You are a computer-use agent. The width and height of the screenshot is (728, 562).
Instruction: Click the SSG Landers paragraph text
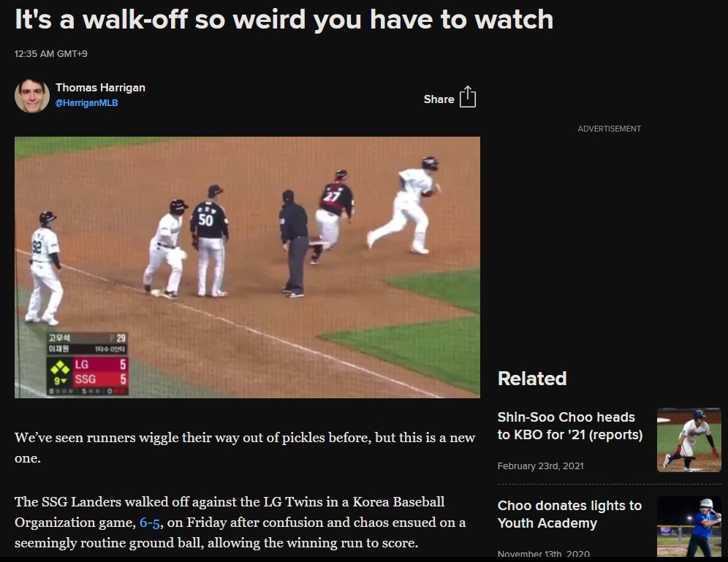click(240, 523)
